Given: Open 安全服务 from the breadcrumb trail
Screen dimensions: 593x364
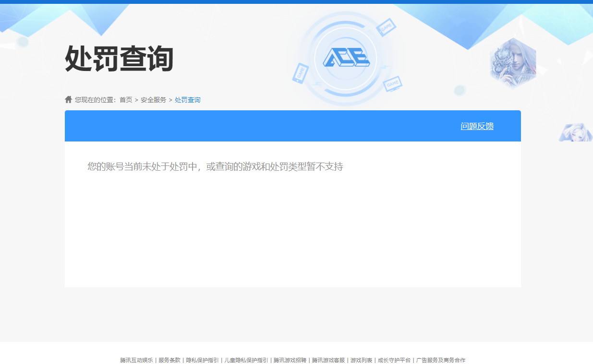Looking at the screenshot, I should [x=153, y=99].
